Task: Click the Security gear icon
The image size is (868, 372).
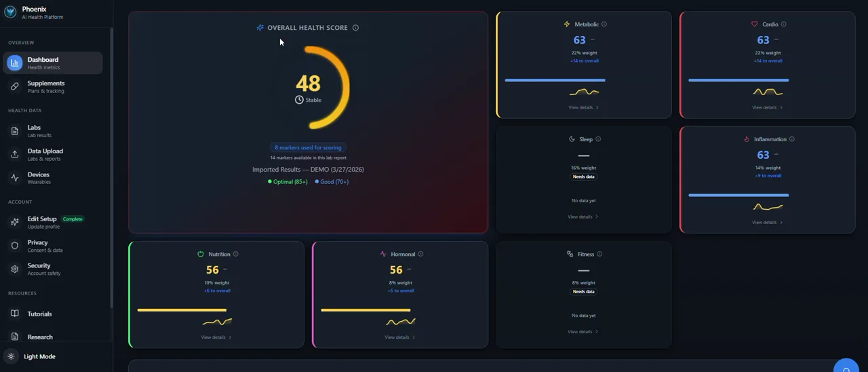Action: point(14,269)
